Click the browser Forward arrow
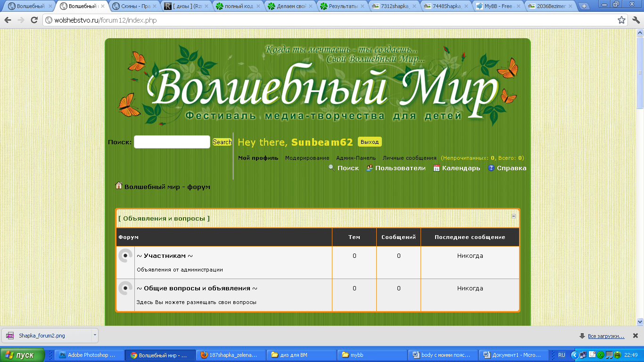Image resolution: width=644 pixels, height=362 pixels. tap(21, 20)
